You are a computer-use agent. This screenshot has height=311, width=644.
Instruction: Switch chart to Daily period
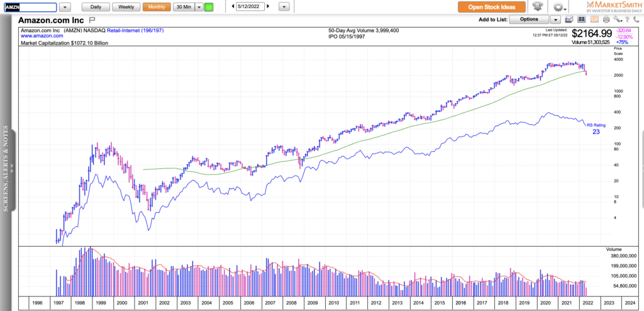(x=96, y=7)
